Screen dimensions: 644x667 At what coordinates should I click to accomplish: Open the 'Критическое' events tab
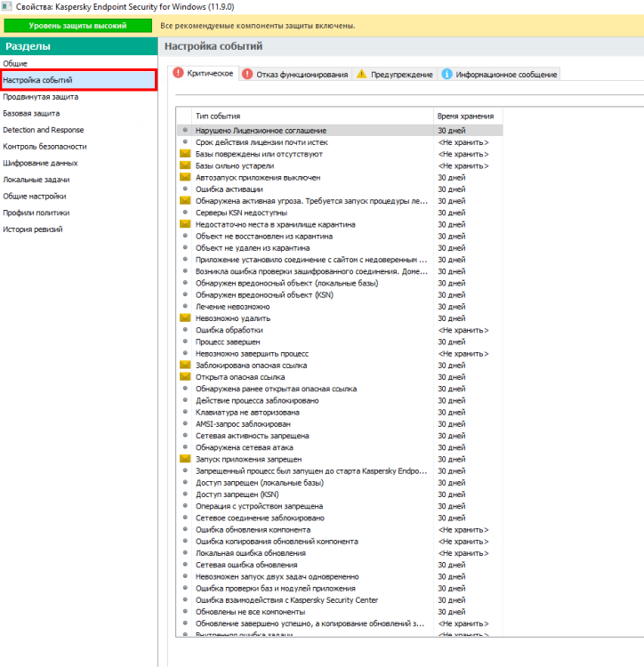[204, 73]
